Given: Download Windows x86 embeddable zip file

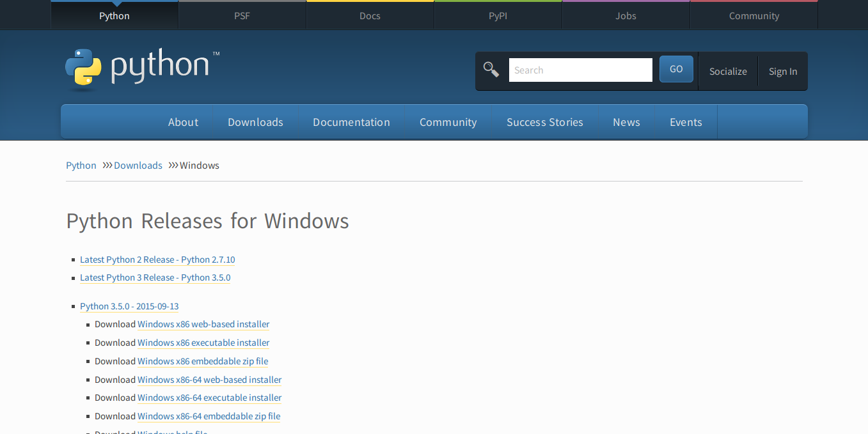Looking at the screenshot, I should click(203, 361).
